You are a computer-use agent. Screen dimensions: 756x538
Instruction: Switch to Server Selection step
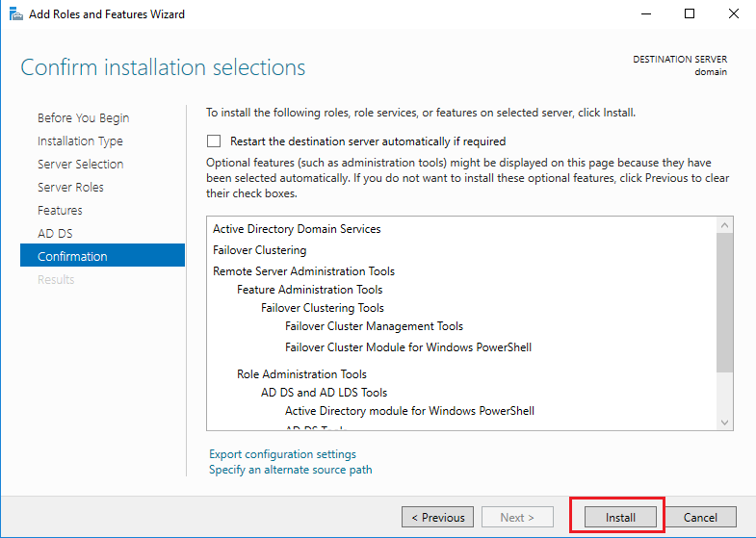[80, 165]
